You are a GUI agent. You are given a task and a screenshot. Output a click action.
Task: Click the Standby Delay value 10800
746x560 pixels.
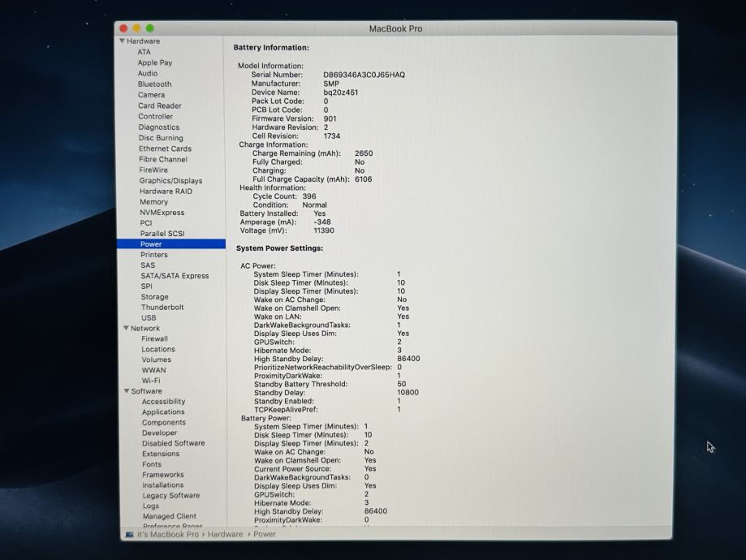(x=407, y=393)
